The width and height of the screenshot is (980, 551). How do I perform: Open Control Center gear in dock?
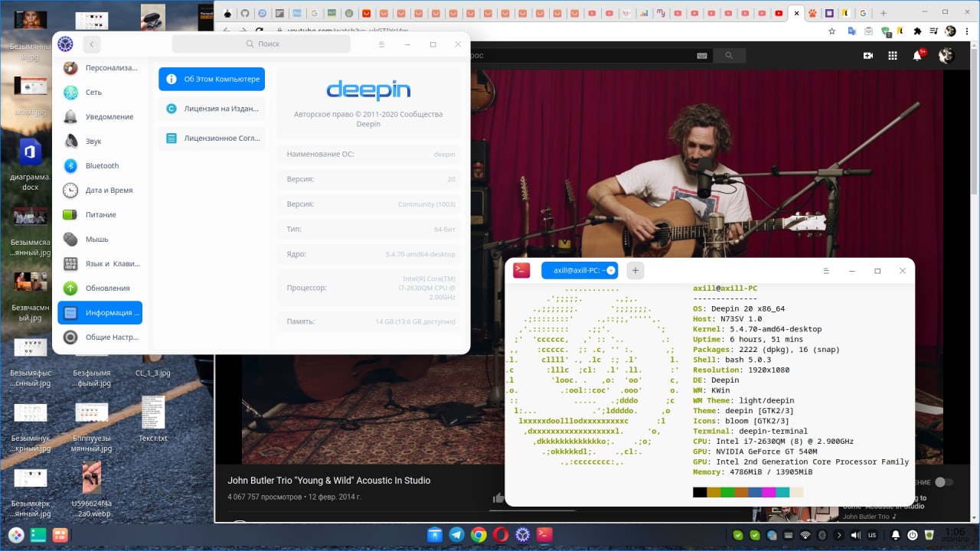[x=523, y=535]
